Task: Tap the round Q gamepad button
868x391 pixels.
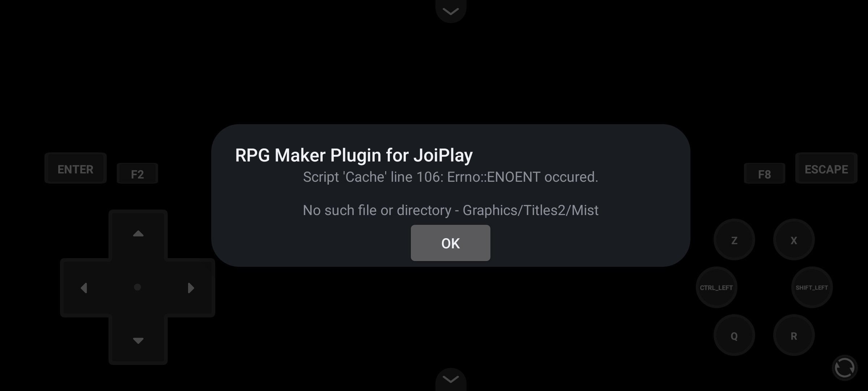Action: 734,335
